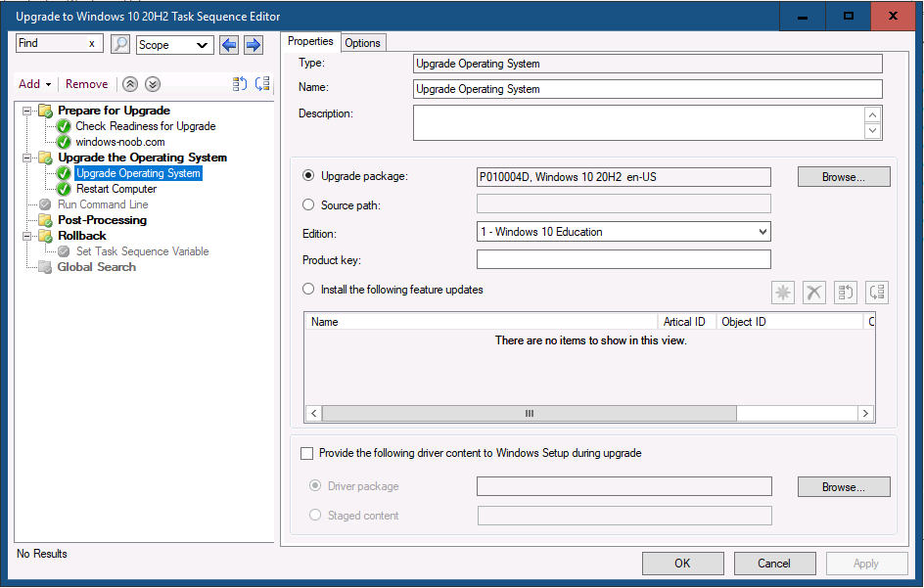The width and height of the screenshot is (924, 588).
Task: Click Upgrade the Operating System folder icon
Action: 45,158
